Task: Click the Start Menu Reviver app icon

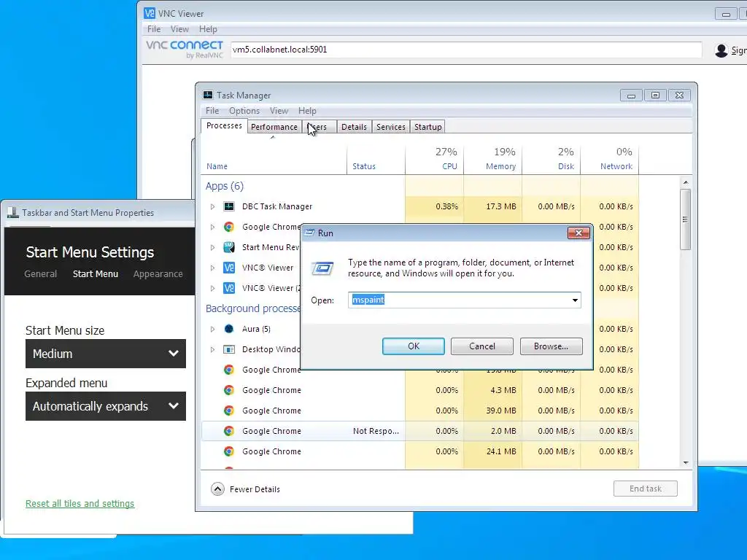Action: pyautogui.click(x=229, y=247)
